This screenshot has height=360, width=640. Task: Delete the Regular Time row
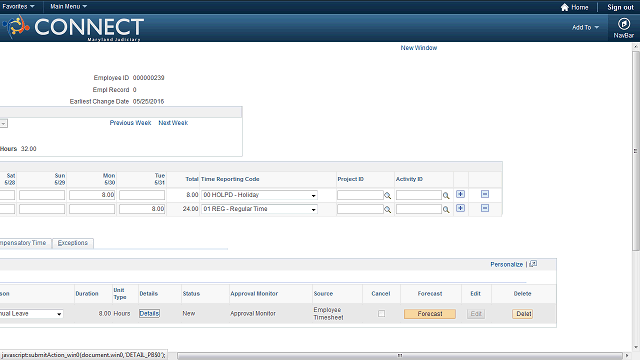click(x=485, y=208)
